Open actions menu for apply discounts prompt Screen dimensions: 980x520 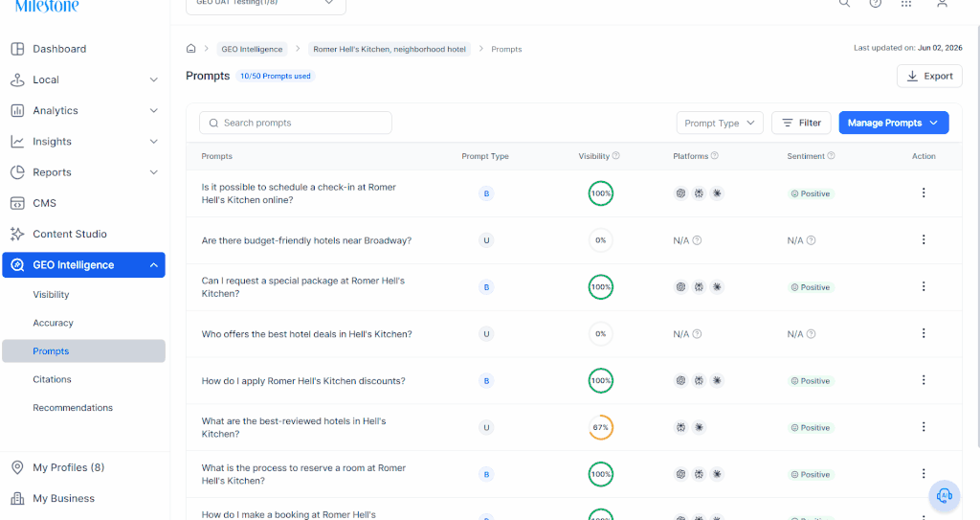[x=924, y=380]
